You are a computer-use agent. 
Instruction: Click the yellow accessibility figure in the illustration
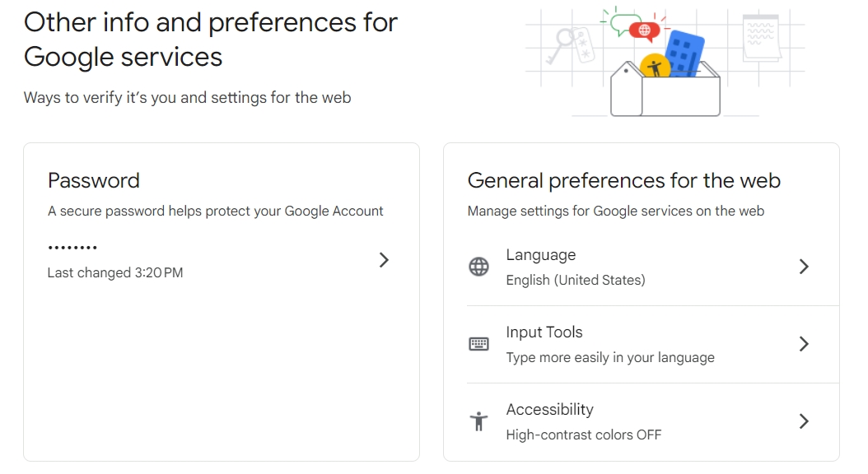(655, 67)
